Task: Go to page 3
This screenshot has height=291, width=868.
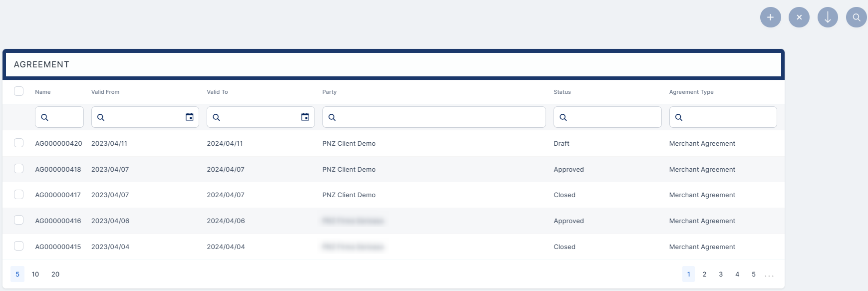Action: click(721, 274)
